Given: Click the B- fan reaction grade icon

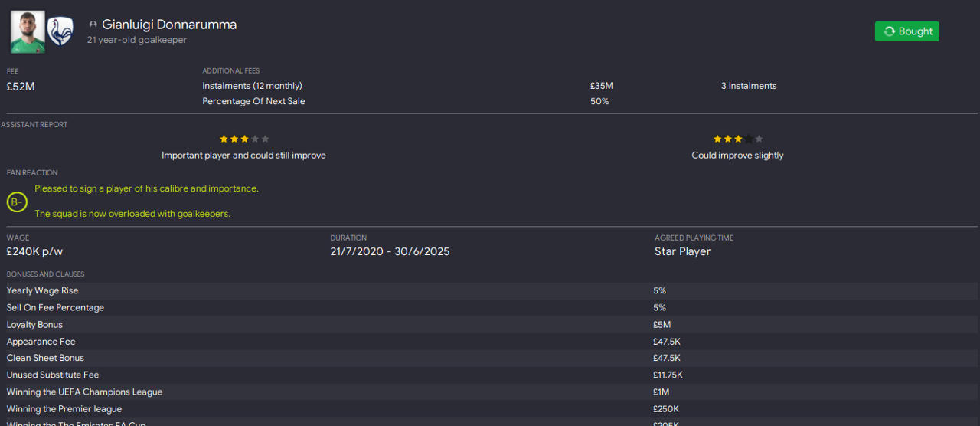Looking at the screenshot, I should (x=17, y=202).
